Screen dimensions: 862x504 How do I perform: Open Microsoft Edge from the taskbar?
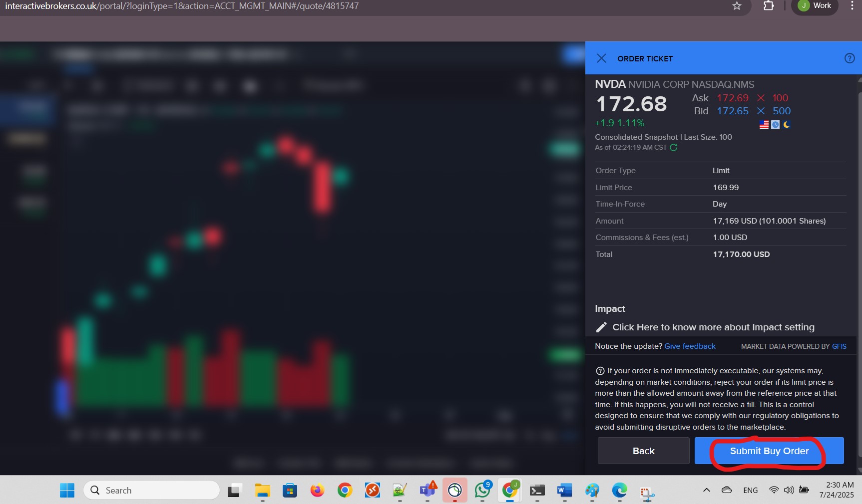[x=620, y=491]
